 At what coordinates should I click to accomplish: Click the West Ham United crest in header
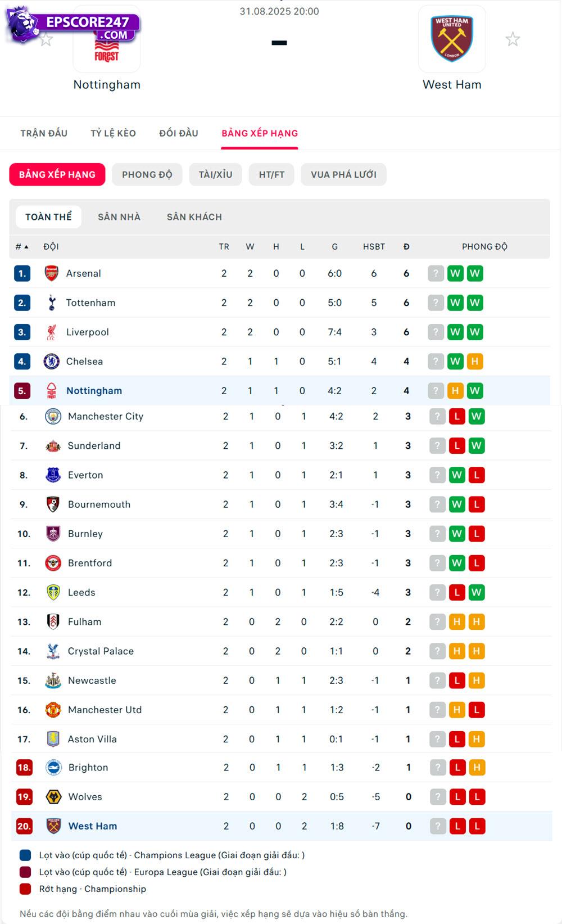coord(452,39)
